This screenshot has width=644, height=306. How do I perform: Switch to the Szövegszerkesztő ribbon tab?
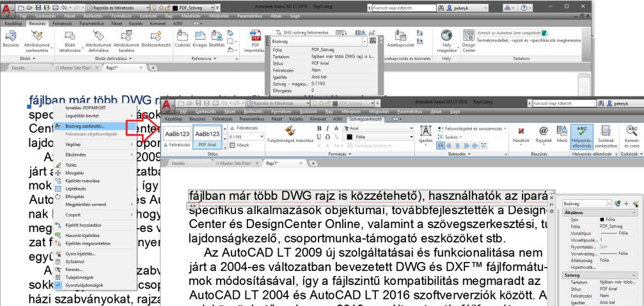(x=366, y=119)
